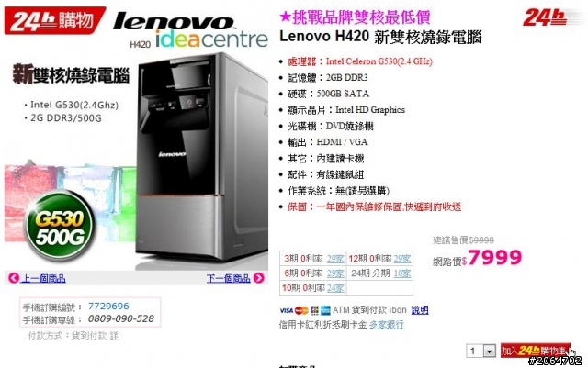The height and width of the screenshot is (368, 588).
Task: Click the pink next-product arrow icon
Action: coord(259,278)
